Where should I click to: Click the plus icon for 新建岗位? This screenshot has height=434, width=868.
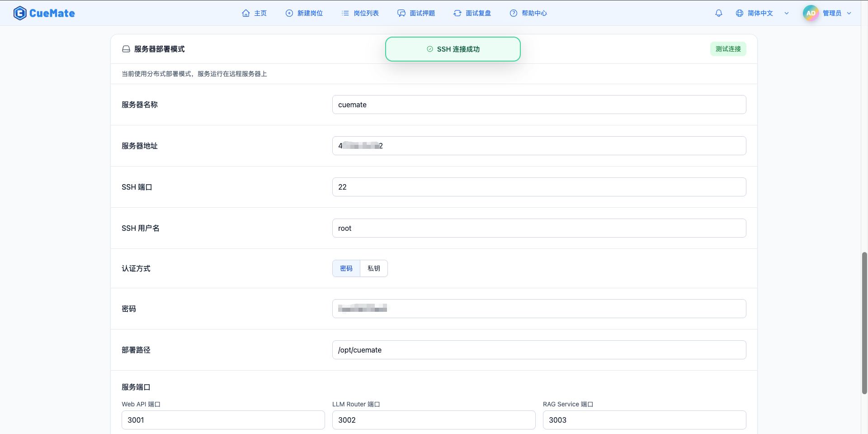[289, 13]
